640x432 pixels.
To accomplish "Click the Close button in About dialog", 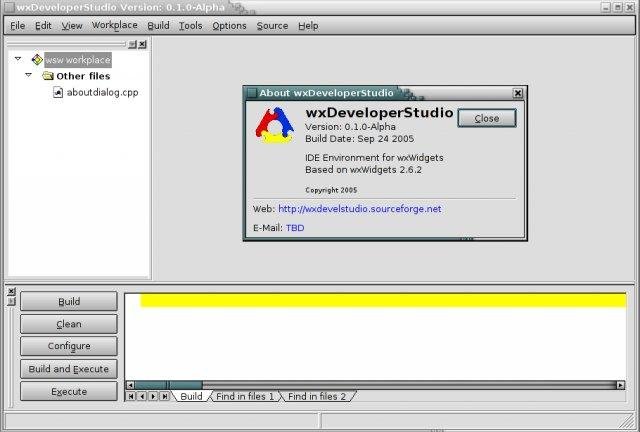I will [x=487, y=118].
